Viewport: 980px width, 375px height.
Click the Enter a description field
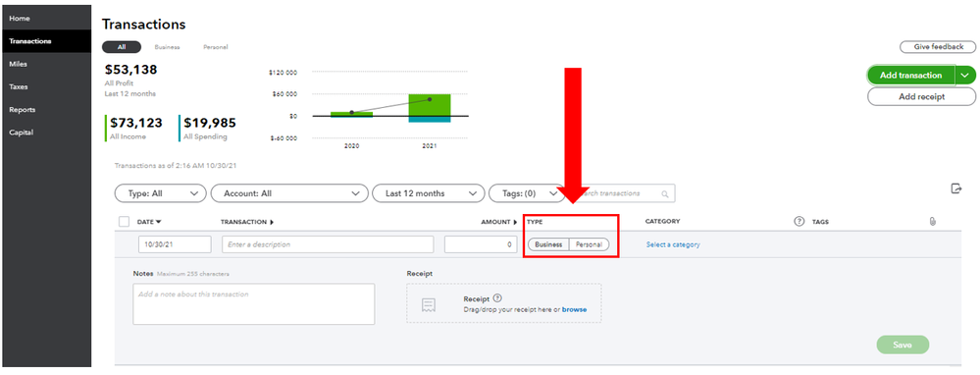point(328,244)
